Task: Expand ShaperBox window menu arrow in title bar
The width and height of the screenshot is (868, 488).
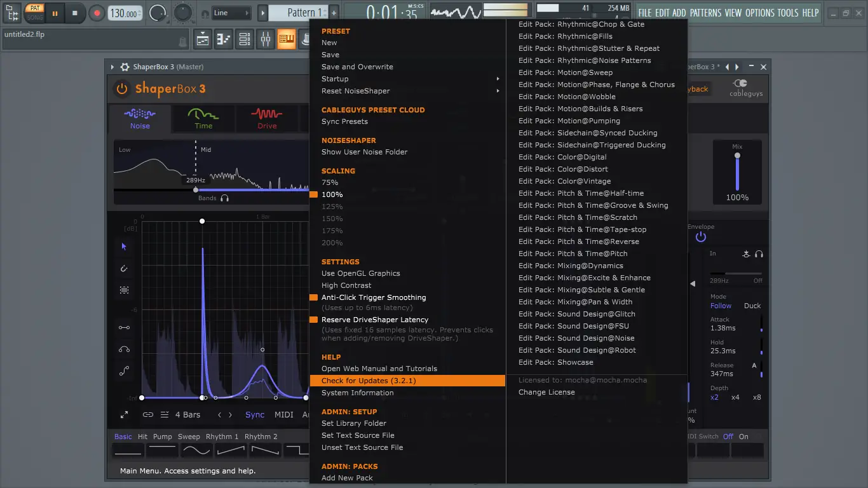Action: [112, 67]
